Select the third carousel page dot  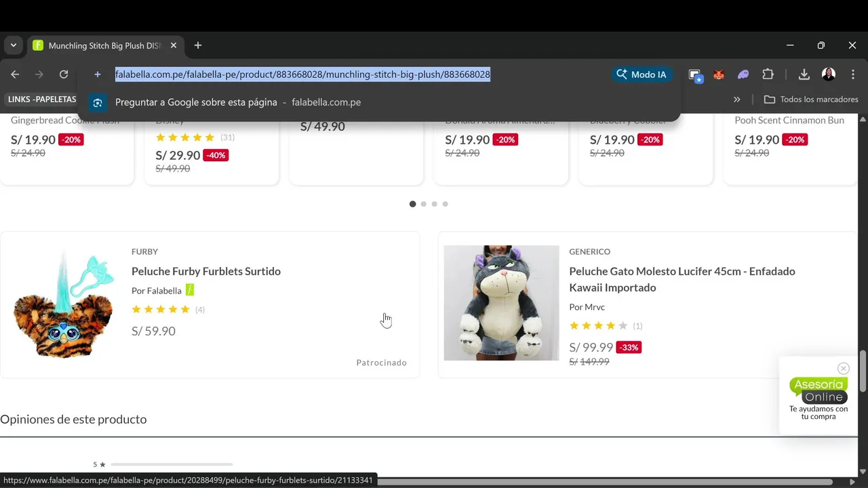tap(434, 204)
